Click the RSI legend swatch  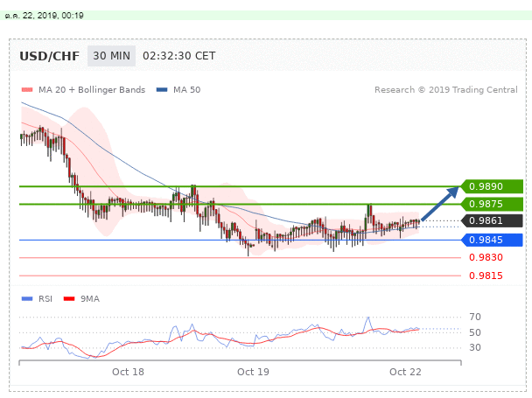coord(27,299)
